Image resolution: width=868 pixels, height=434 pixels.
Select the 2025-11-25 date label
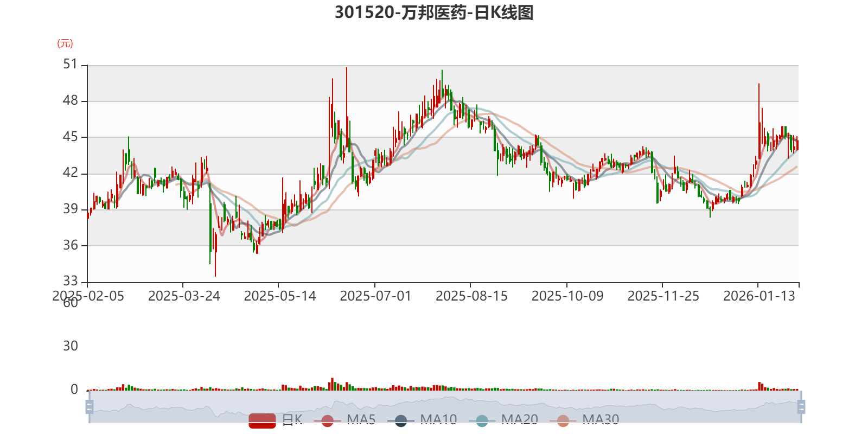pyautogui.click(x=663, y=296)
